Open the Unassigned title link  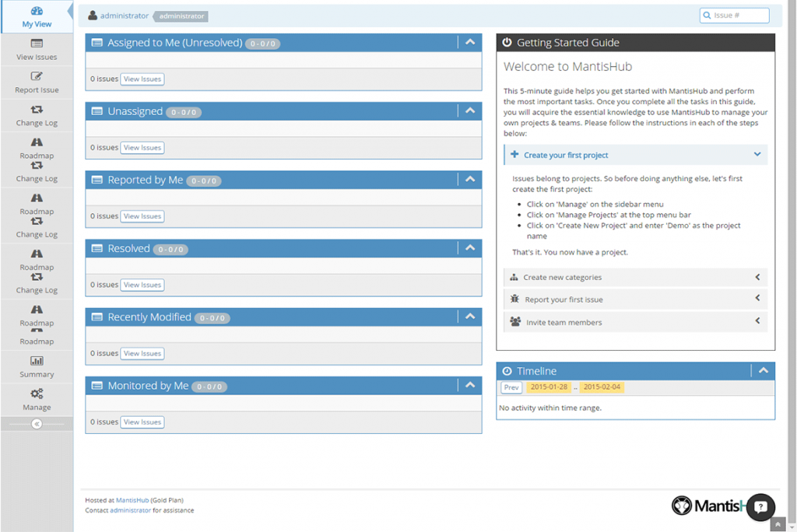pos(135,111)
